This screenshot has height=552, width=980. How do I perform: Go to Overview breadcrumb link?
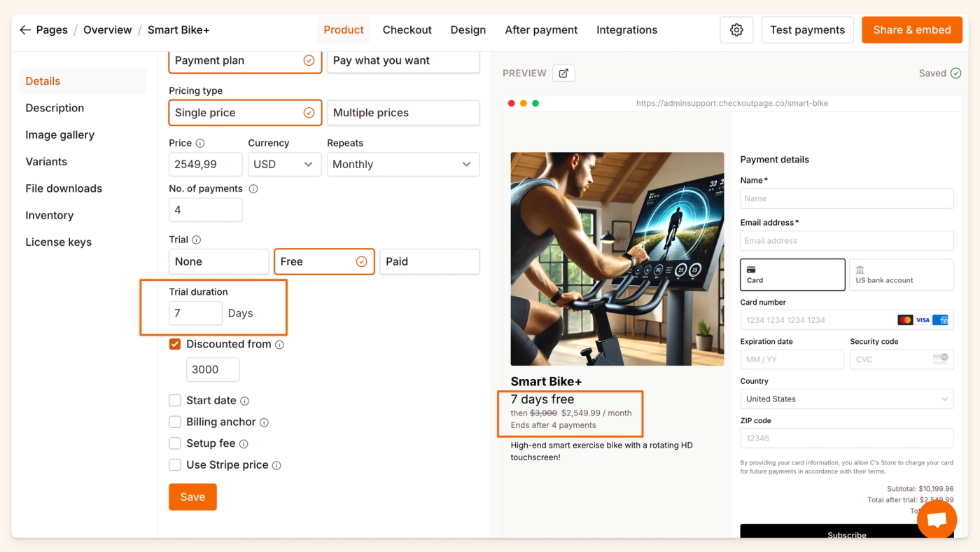pyautogui.click(x=108, y=30)
